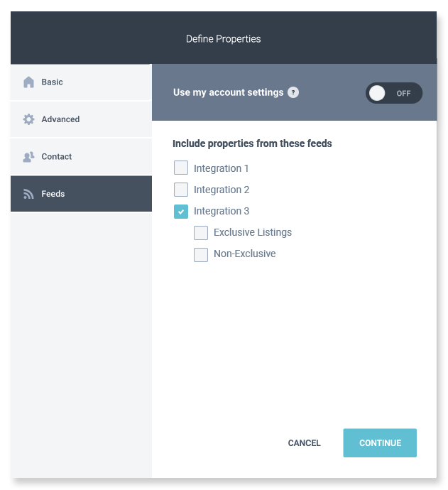Click the gear icon beside Advanced
448x490 pixels.
click(28, 119)
